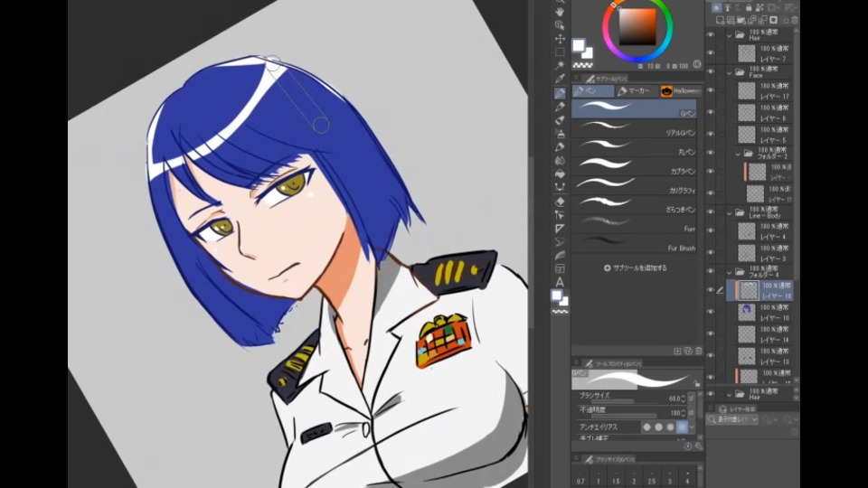
Task: Open the sub tool detail wrench icon
Action: [699, 446]
